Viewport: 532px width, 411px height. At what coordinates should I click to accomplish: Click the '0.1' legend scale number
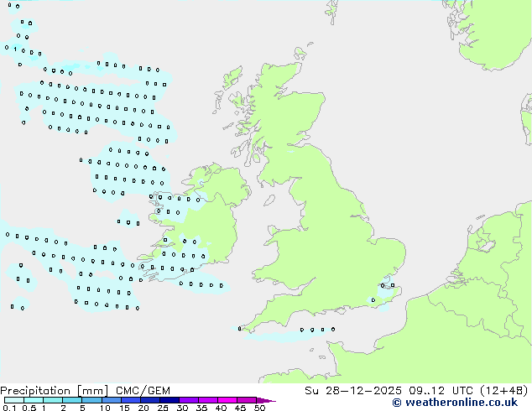pos(9,408)
